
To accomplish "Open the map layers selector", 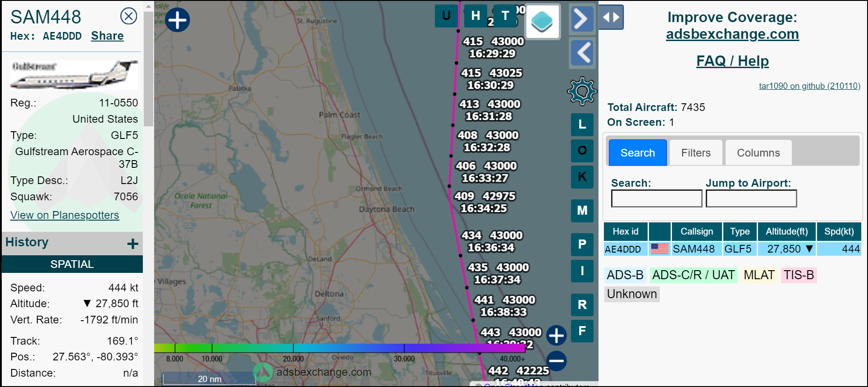I will click(x=542, y=22).
